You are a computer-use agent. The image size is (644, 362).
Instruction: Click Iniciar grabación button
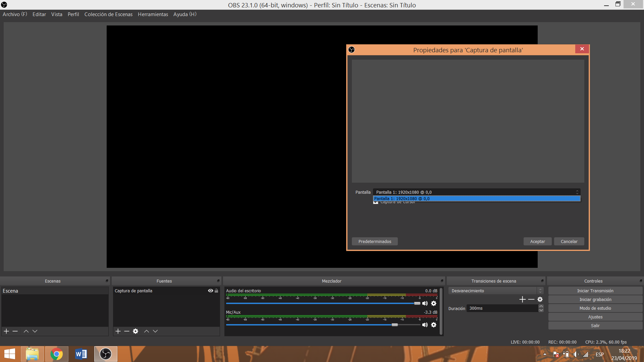[595, 299]
